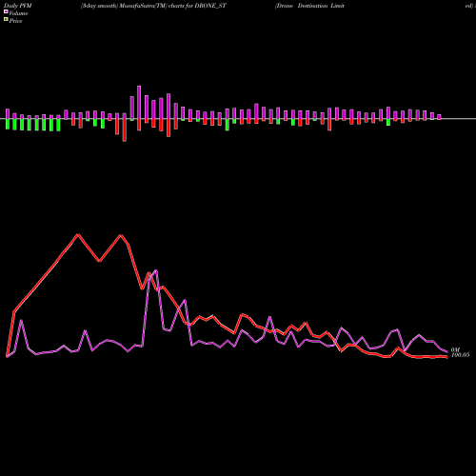This screenshot has width=476, height=476.
Task: Click the highest peak of the purple volume line
Action: coord(156,270)
